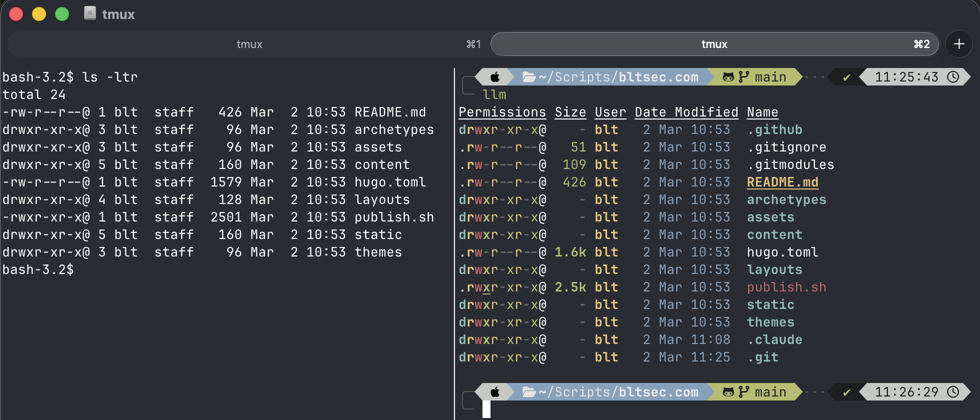
Task: Click the git branch icon beside main
Action: [x=744, y=77]
